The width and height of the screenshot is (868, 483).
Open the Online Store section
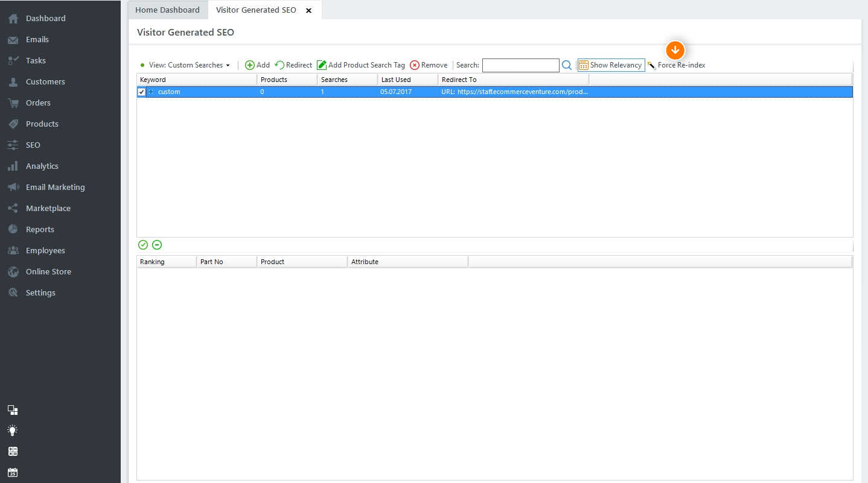(x=48, y=271)
